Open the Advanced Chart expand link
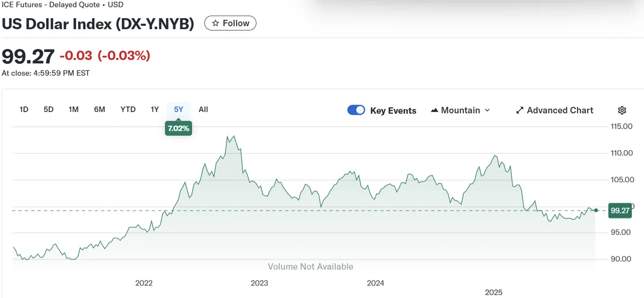644x298 pixels. [554, 110]
